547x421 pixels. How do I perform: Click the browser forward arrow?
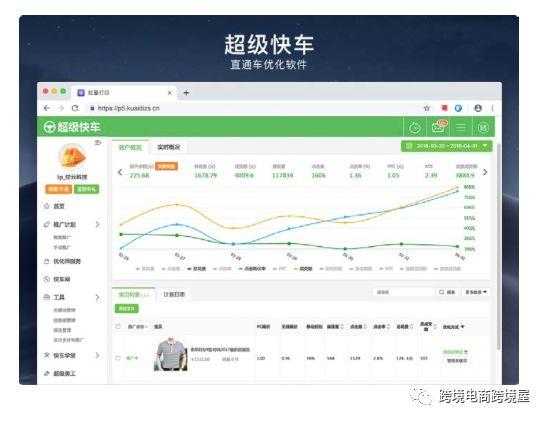click(61, 108)
